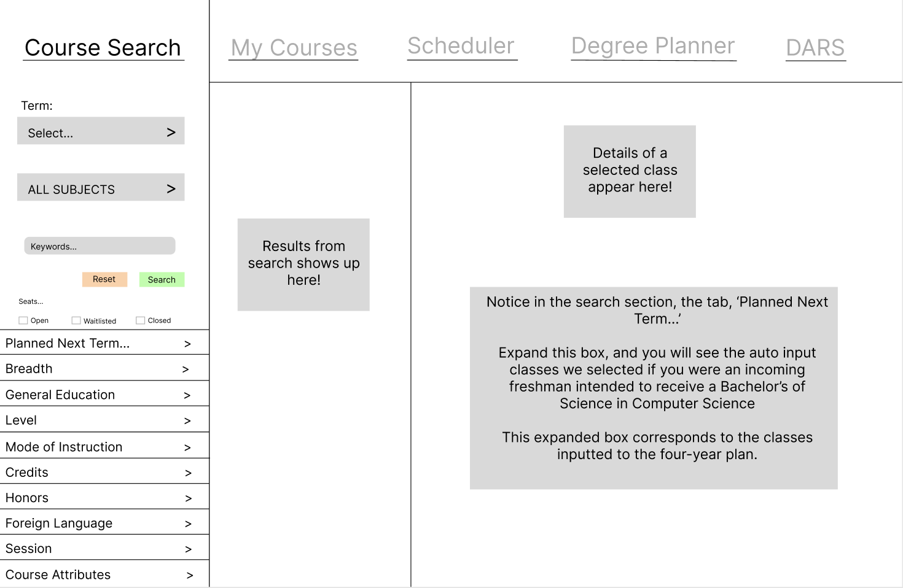Check the Closed seats checkbox
903x588 pixels.
click(141, 320)
